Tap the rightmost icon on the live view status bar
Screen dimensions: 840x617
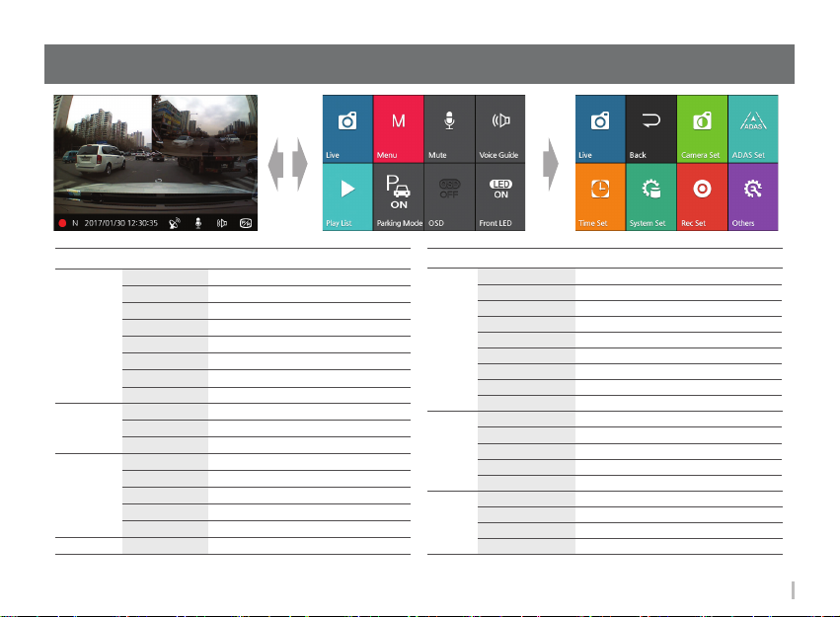point(246,223)
